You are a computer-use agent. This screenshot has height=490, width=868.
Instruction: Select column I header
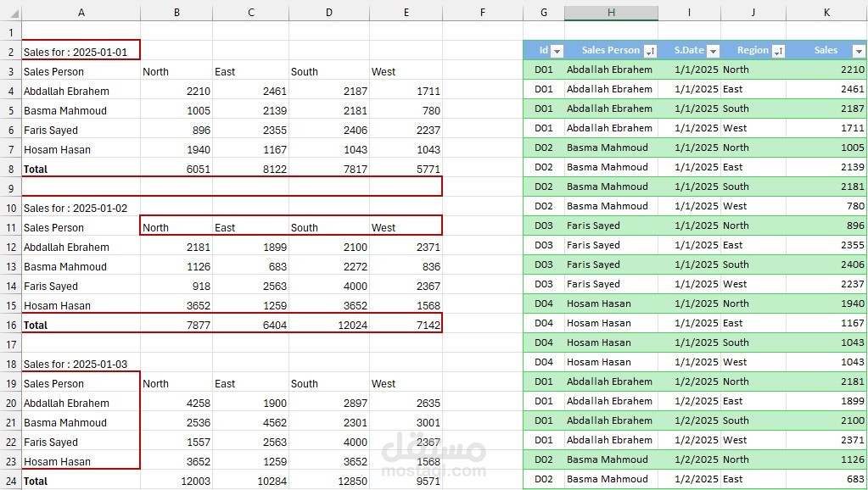pyautogui.click(x=689, y=12)
